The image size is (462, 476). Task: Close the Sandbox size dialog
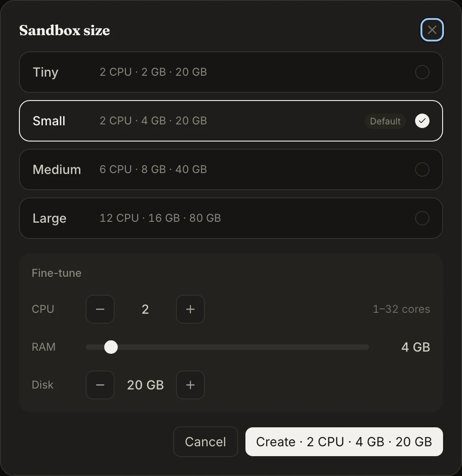click(432, 30)
